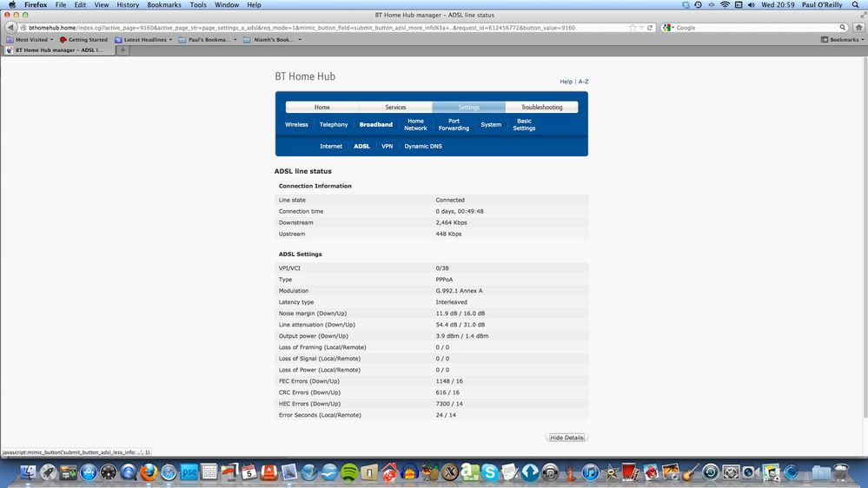Go to the VPN sub-page
The width and height of the screenshot is (868, 488).
(387, 146)
